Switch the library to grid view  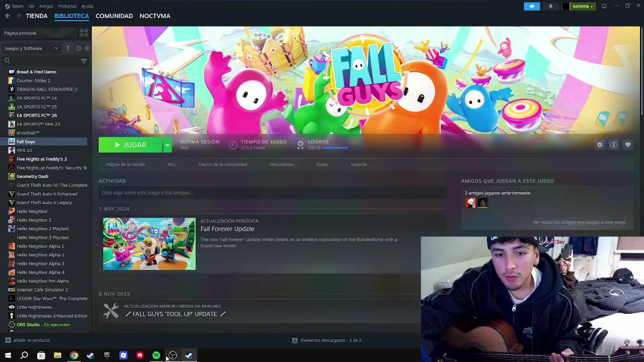[84, 33]
